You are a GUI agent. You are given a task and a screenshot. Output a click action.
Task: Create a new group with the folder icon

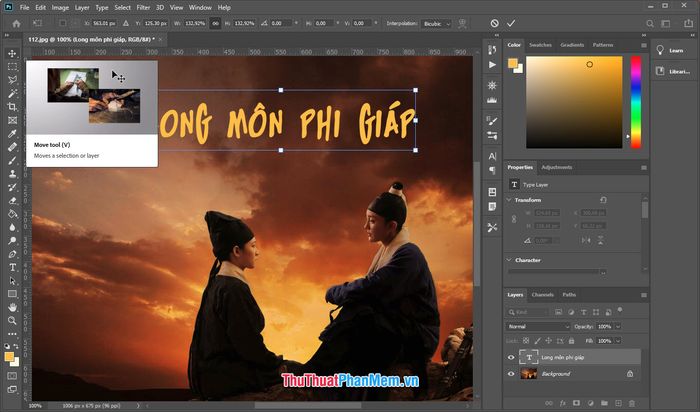click(604, 403)
